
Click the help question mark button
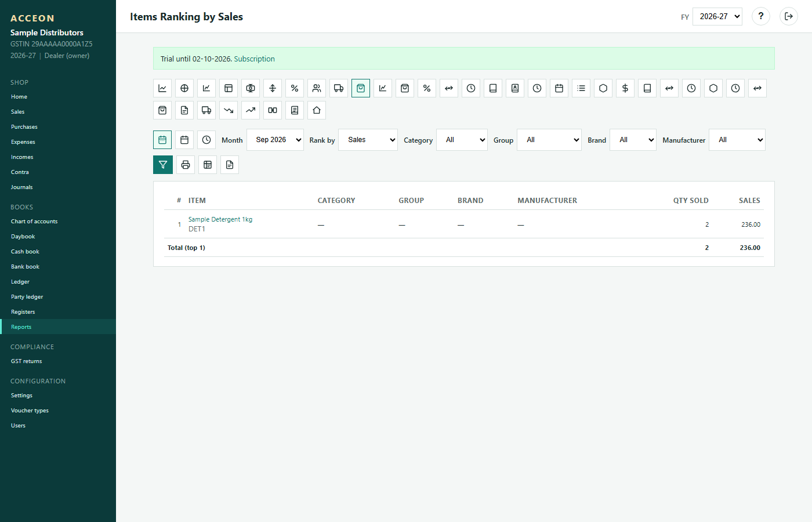761,16
